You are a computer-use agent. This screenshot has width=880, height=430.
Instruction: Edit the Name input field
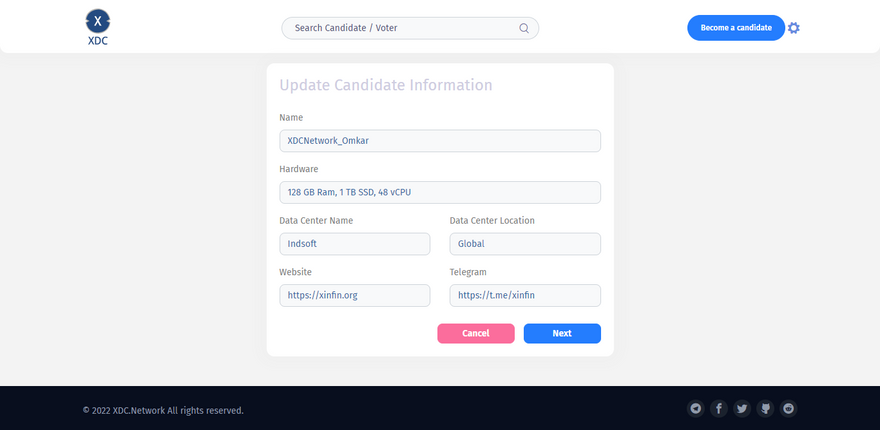click(440, 141)
